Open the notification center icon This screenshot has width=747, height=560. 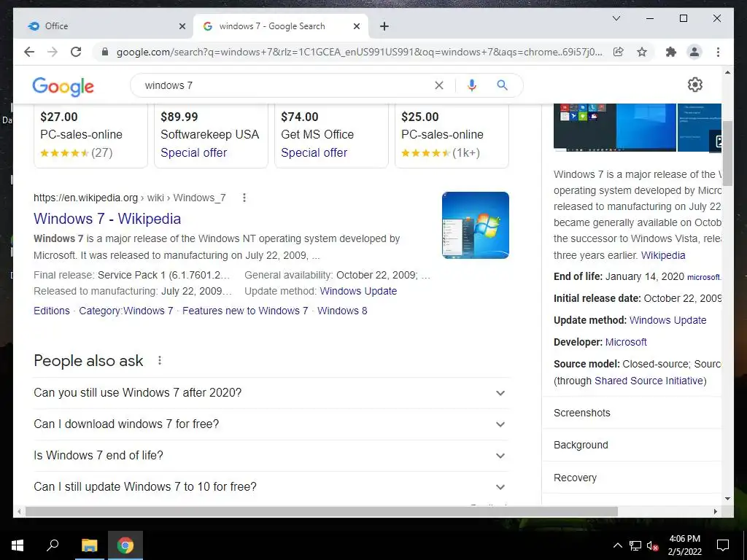(x=723, y=545)
